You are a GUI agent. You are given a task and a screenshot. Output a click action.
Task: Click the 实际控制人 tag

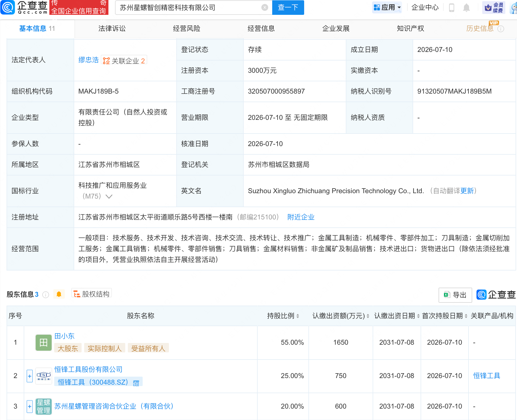pos(105,348)
